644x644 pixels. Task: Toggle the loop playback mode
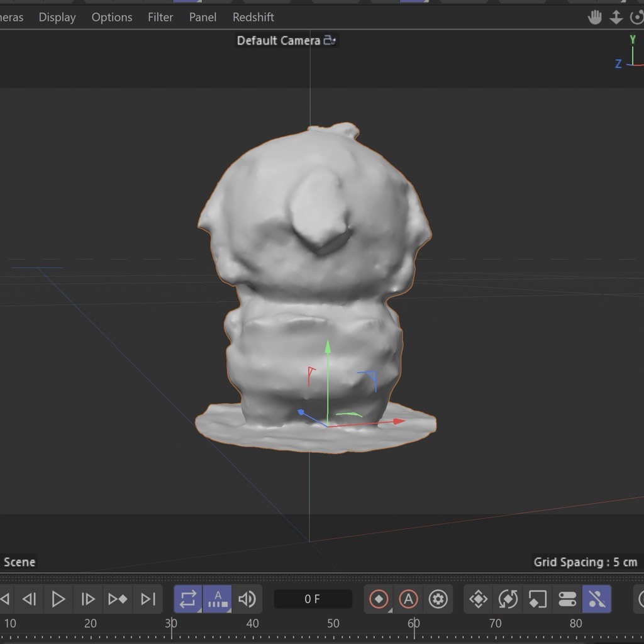click(187, 599)
